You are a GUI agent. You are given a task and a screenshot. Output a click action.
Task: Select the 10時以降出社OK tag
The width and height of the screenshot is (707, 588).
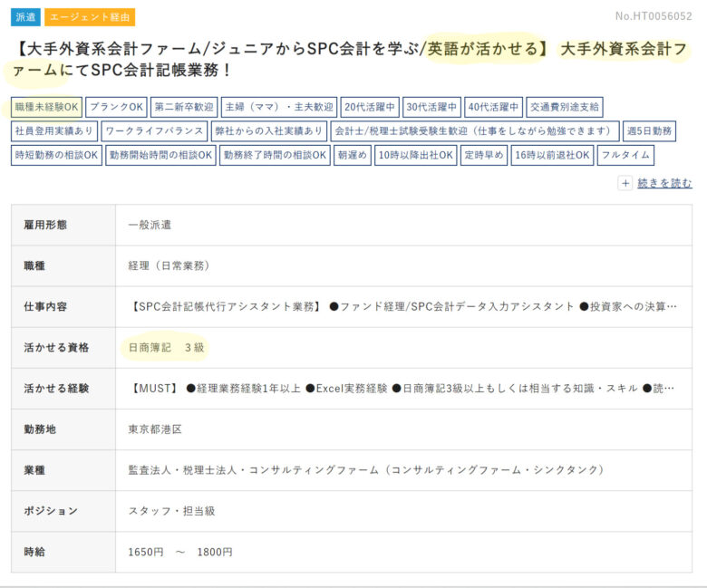coord(416,156)
